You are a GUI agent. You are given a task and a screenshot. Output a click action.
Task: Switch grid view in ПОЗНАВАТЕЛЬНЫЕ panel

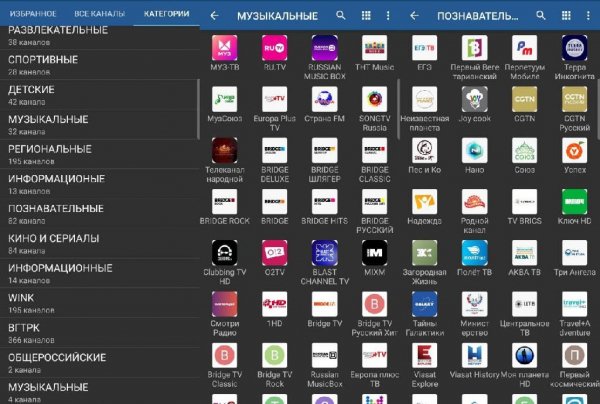click(566, 15)
